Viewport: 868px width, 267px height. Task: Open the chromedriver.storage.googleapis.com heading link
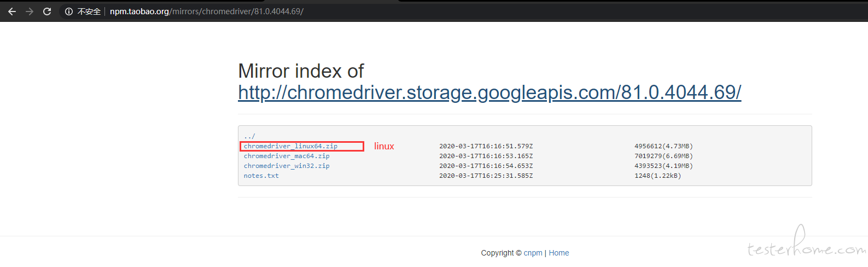coord(490,92)
